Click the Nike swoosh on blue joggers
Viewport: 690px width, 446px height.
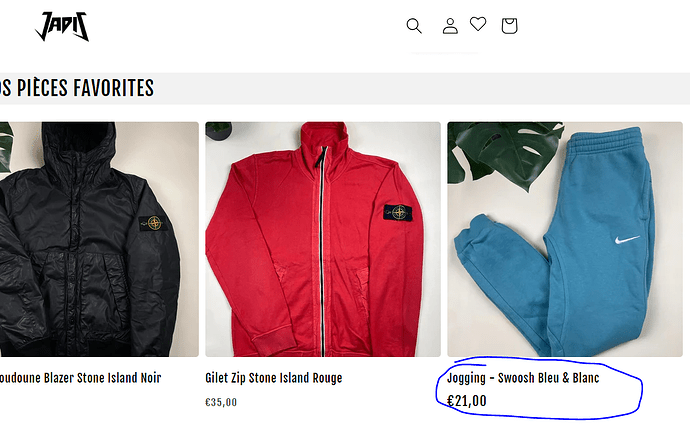pyautogui.click(x=628, y=241)
